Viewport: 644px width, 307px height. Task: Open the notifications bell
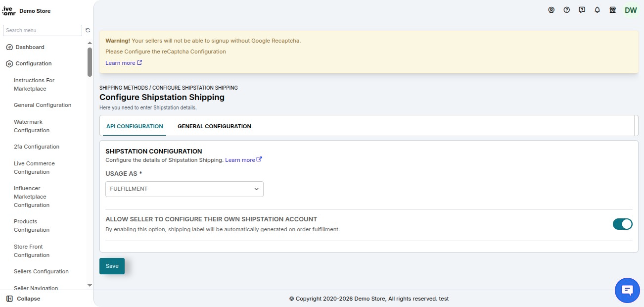pyautogui.click(x=598, y=10)
